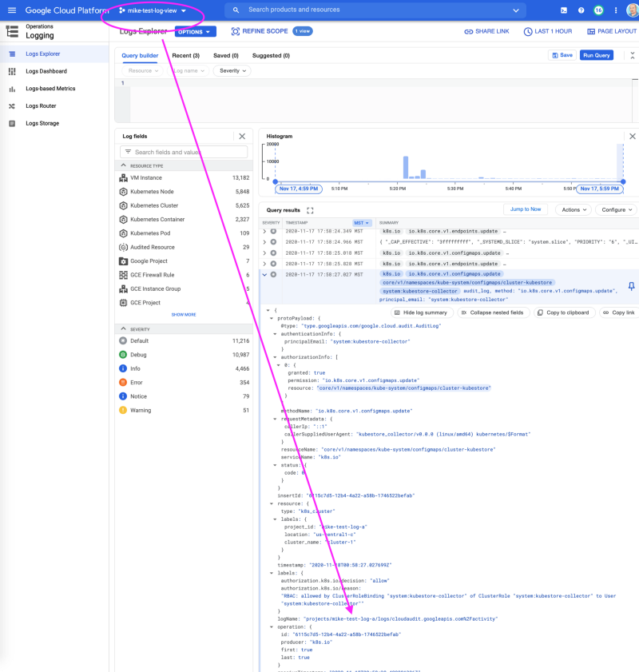This screenshot has height=672, width=639.
Task: Focus the Search fields and values box
Action: click(x=184, y=152)
